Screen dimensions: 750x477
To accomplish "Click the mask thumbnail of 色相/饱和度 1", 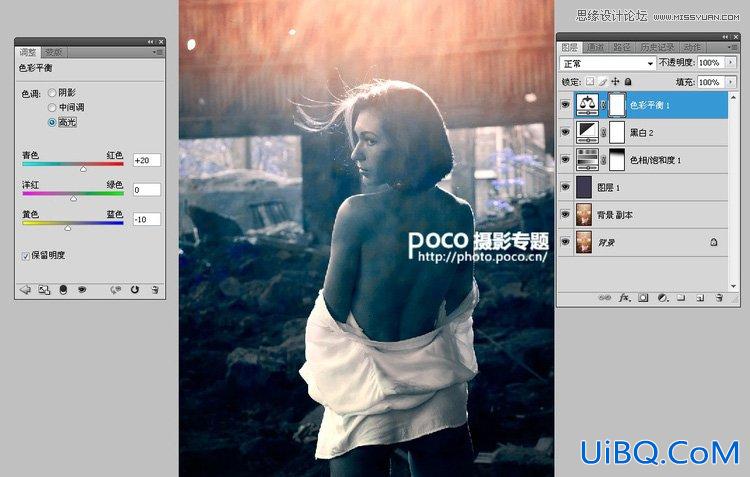I will (x=617, y=160).
